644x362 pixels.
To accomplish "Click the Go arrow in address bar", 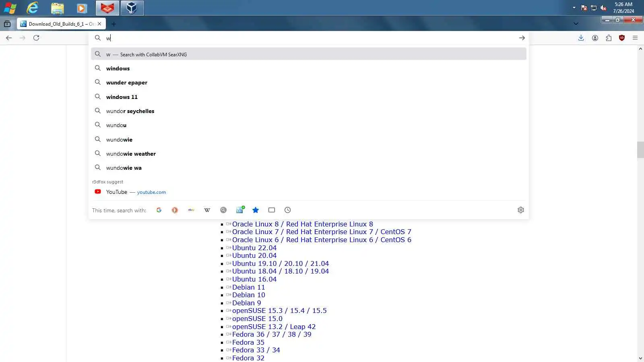I will coord(522,38).
